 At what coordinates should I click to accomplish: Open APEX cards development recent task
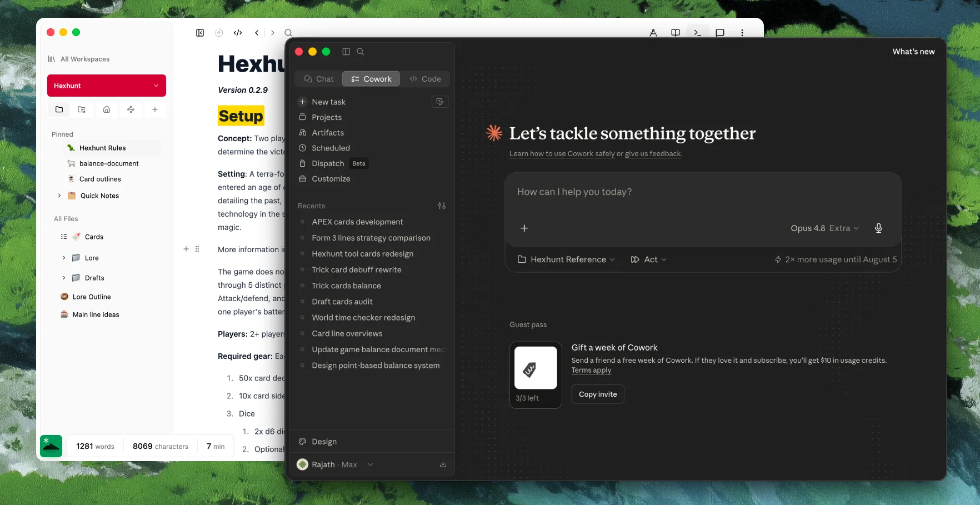[357, 222]
